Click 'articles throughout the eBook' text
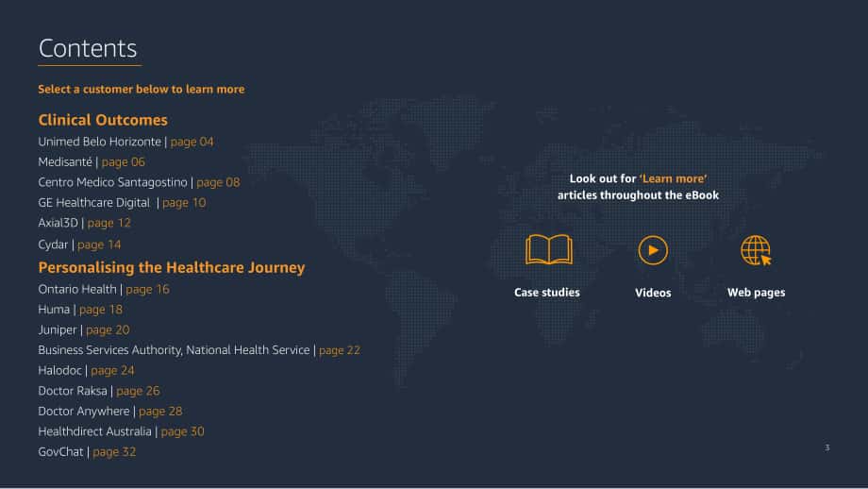Image resolution: width=868 pixels, height=489 pixels. (639, 195)
